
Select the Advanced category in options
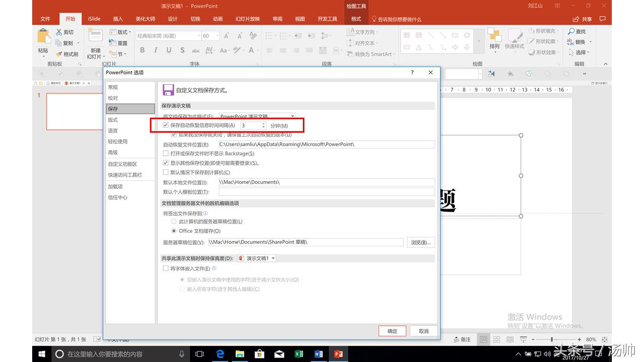pyautogui.click(x=130, y=152)
